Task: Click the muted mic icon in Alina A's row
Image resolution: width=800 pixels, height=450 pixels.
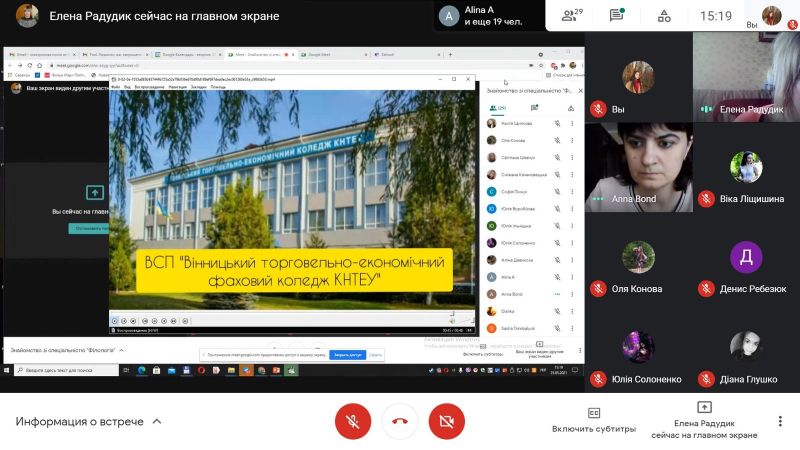Action: tap(557, 277)
